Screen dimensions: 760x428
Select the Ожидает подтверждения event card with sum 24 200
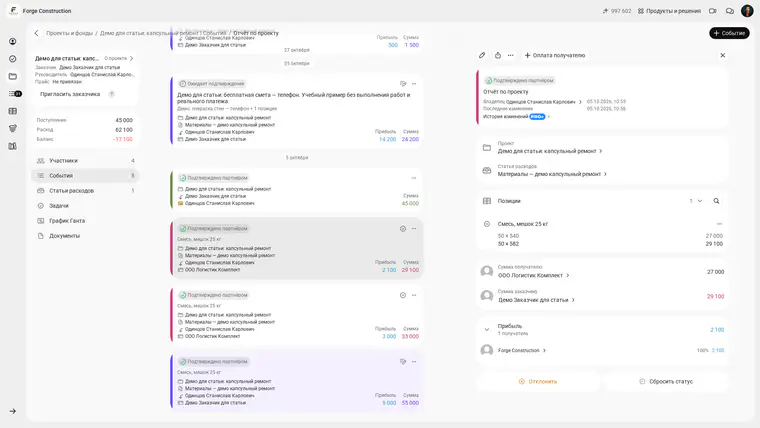pyautogui.click(x=297, y=111)
